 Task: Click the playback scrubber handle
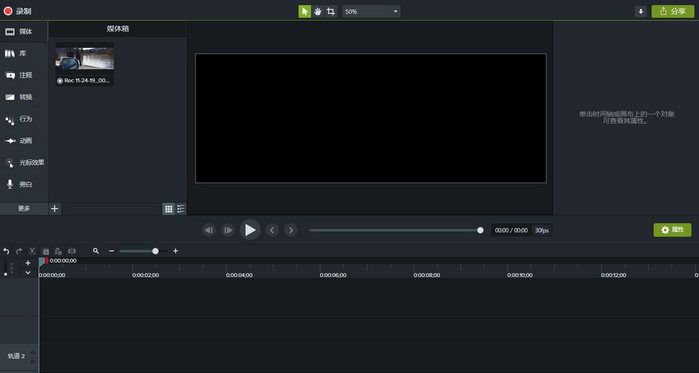tap(480, 230)
